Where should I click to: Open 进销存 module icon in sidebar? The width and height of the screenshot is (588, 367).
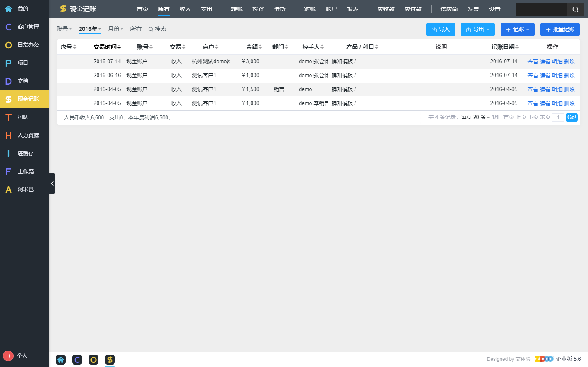8,153
